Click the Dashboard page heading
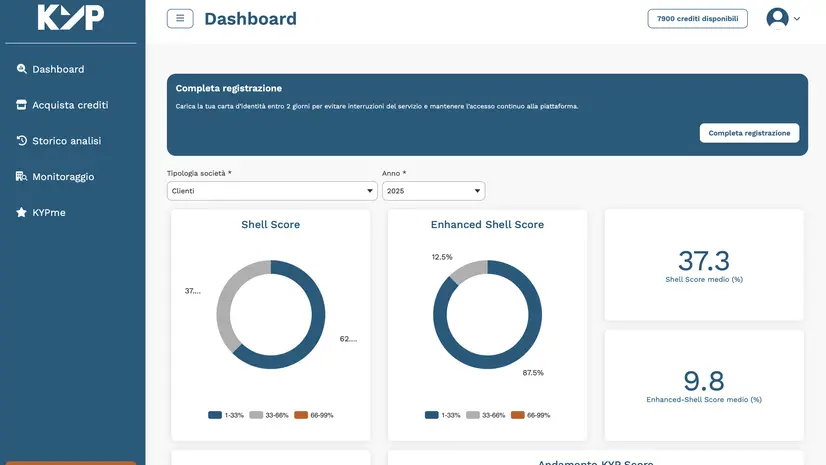826x465 pixels. [x=250, y=18]
